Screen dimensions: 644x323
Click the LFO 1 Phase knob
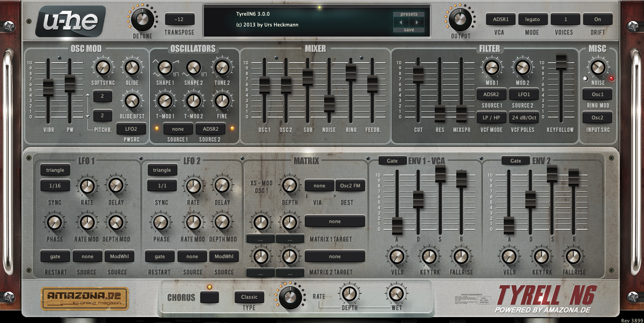(54, 222)
